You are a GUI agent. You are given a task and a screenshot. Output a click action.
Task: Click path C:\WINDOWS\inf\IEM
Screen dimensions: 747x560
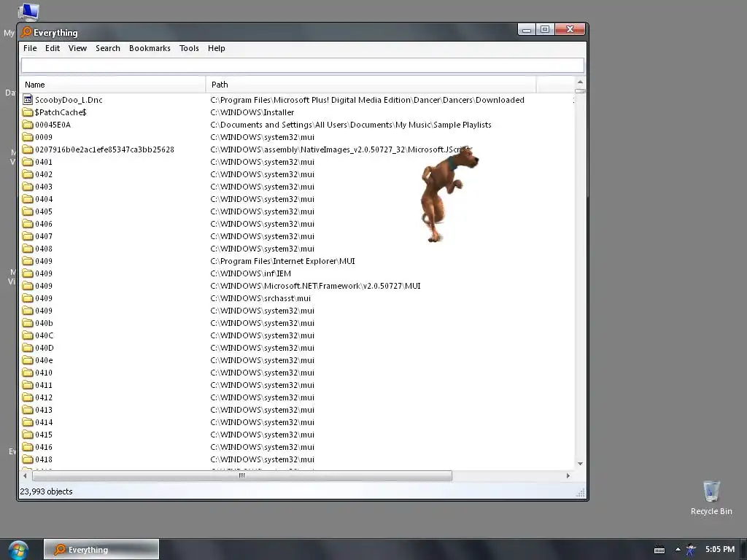pyautogui.click(x=251, y=273)
